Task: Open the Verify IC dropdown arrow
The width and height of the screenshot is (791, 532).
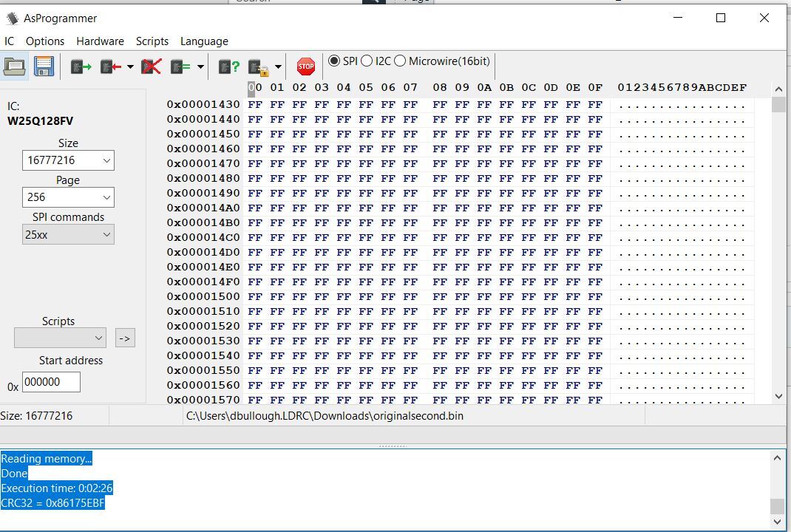Action: 200,66
